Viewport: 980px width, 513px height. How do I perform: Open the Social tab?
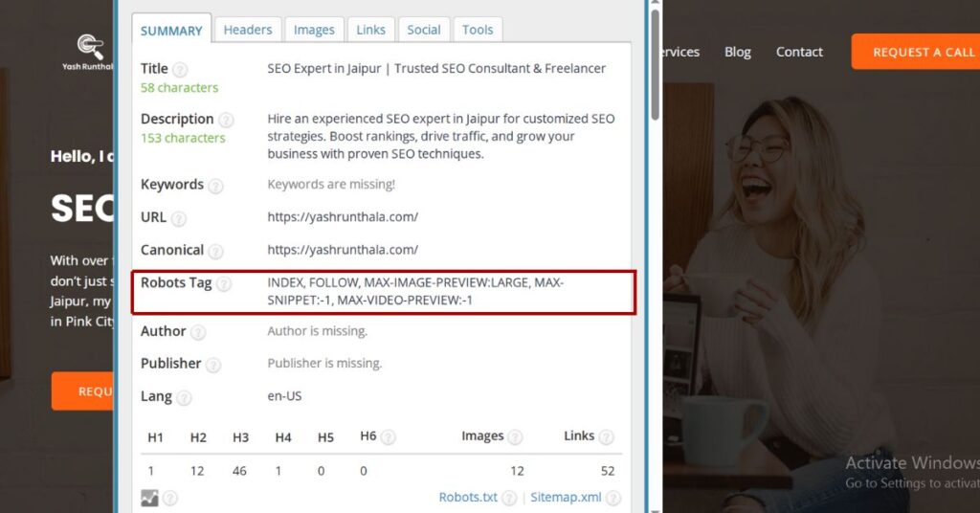424,30
